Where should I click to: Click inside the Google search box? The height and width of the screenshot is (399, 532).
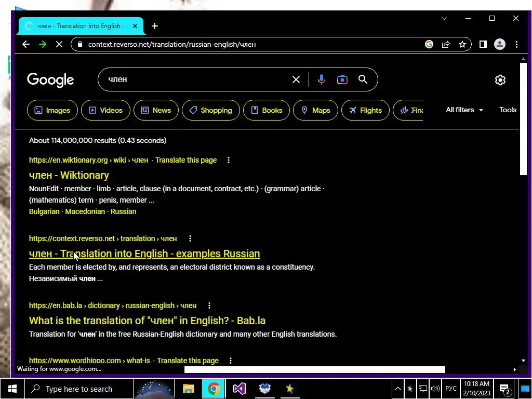(197, 79)
